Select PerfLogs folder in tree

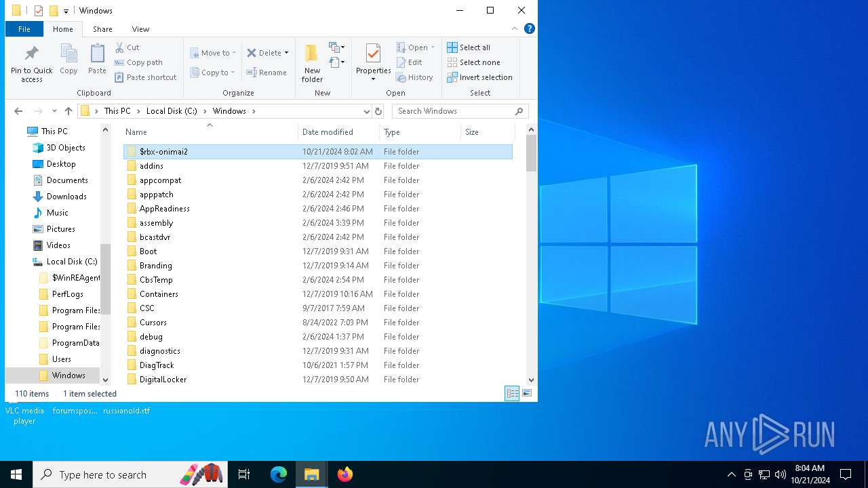tap(68, 294)
